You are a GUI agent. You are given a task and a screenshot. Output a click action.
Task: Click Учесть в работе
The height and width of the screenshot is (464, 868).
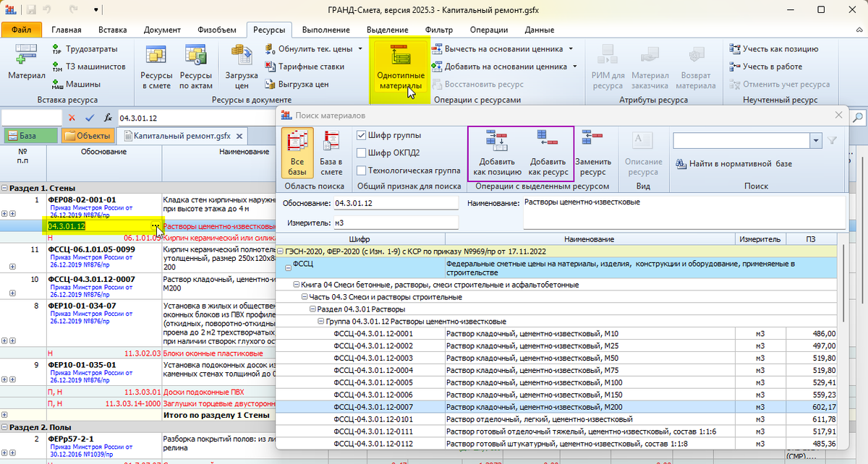pyautogui.click(x=765, y=66)
